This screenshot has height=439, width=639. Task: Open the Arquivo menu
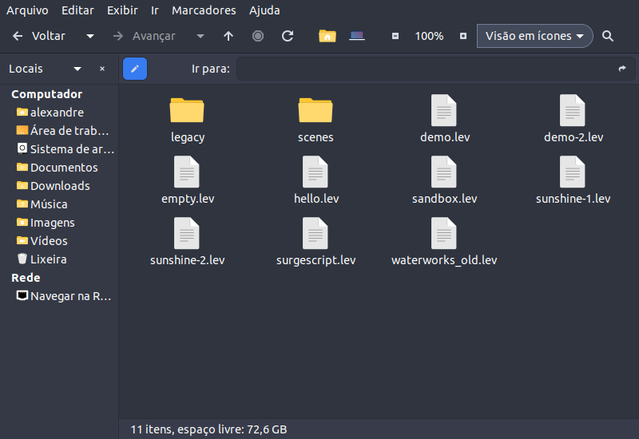(x=27, y=10)
